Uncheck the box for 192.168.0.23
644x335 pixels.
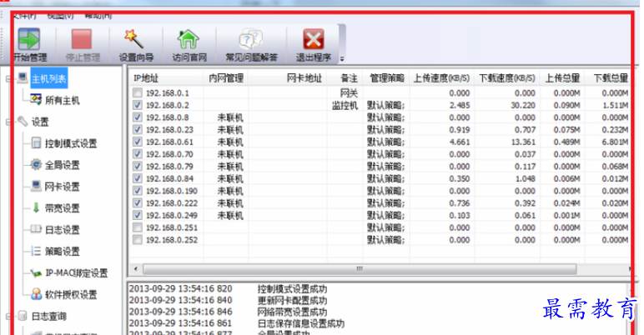pos(138,130)
